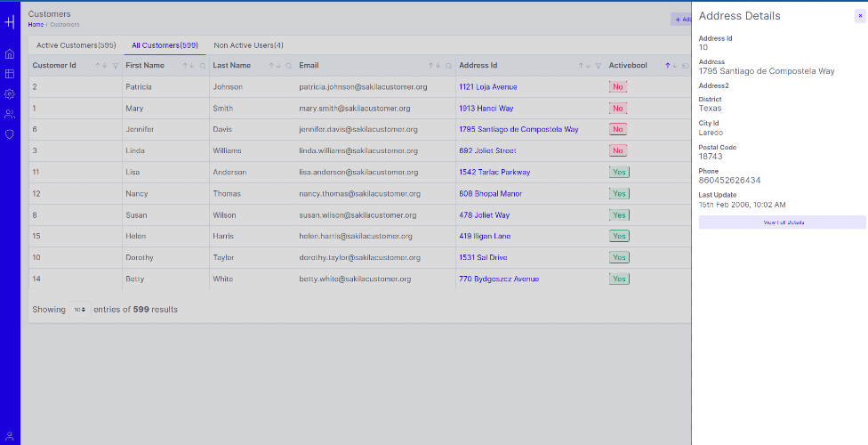Open the table view sidebar icon
The width and height of the screenshot is (868, 445).
coord(10,74)
